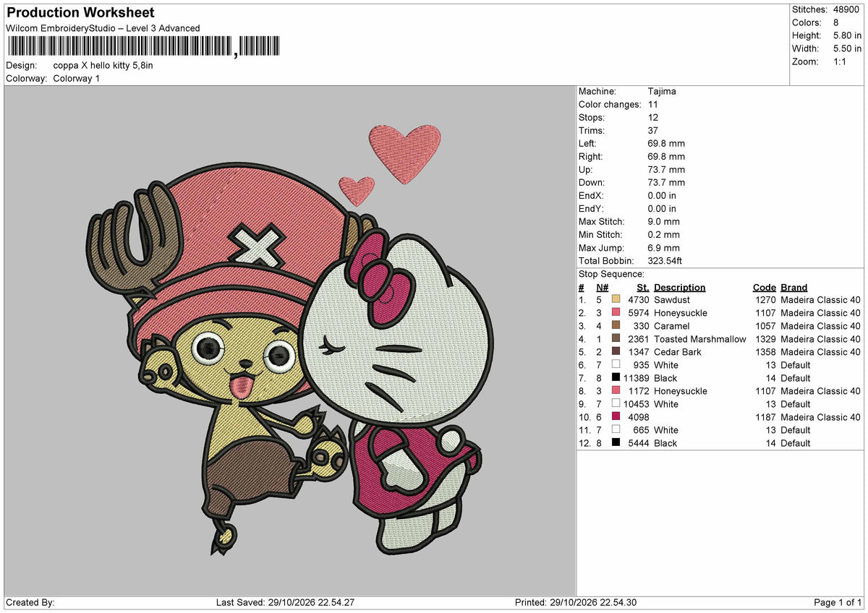Click stitch count 5444 in row 12
The width and height of the screenshot is (868, 613).
[638, 442]
